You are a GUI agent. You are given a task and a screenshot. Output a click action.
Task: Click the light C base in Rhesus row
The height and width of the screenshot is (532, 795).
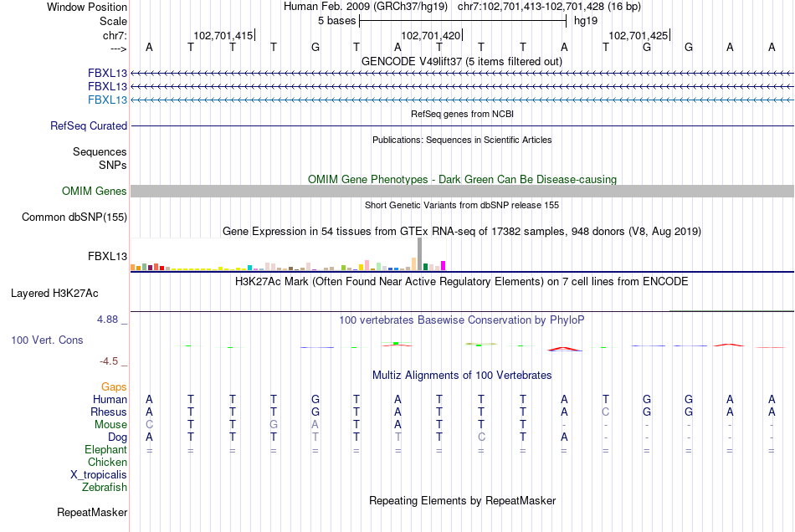tap(605, 412)
